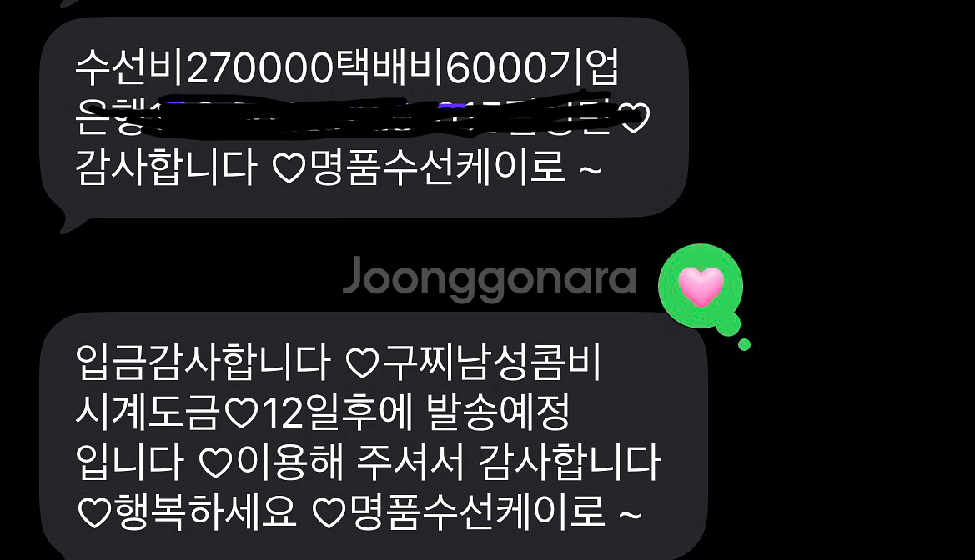
Task: Click the 기업 bank name text
Action: click(x=583, y=67)
